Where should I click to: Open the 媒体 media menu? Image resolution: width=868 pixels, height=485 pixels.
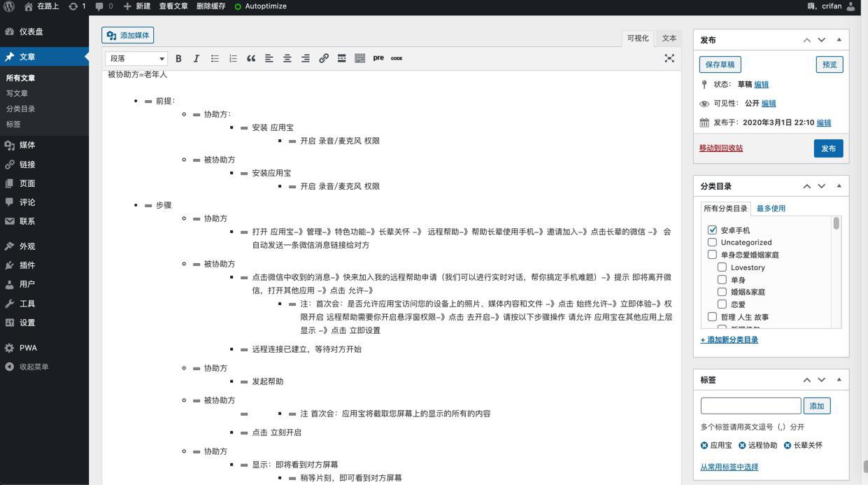pyautogui.click(x=44, y=145)
